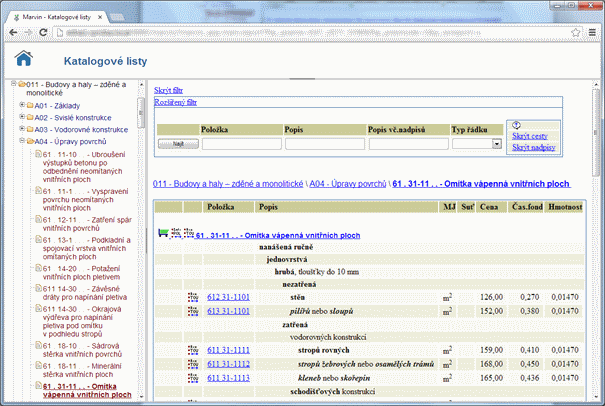
Task: Click the document icon of 61 . 11-10 Ubroušení
Action: 38,154
